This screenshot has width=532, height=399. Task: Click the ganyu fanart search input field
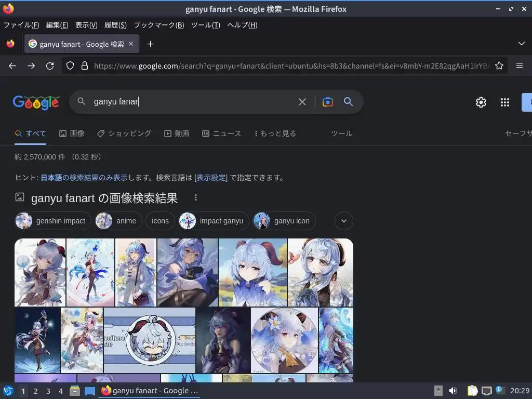[193, 101]
